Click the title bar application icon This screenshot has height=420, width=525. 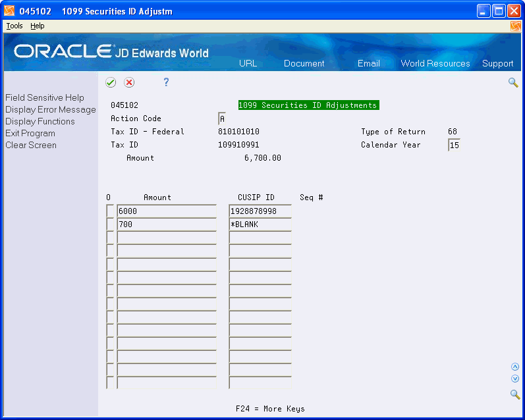point(9,11)
